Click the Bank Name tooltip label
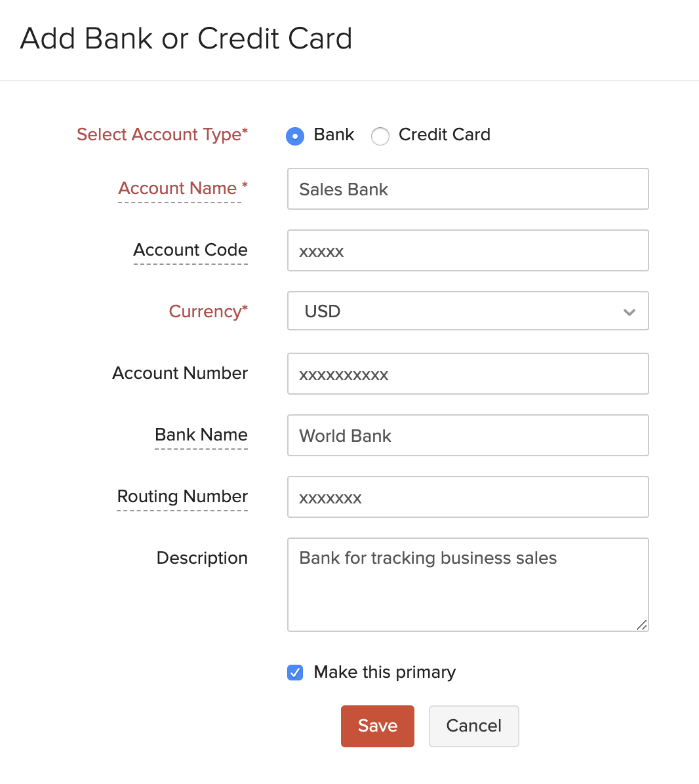699x784 pixels. (201, 435)
